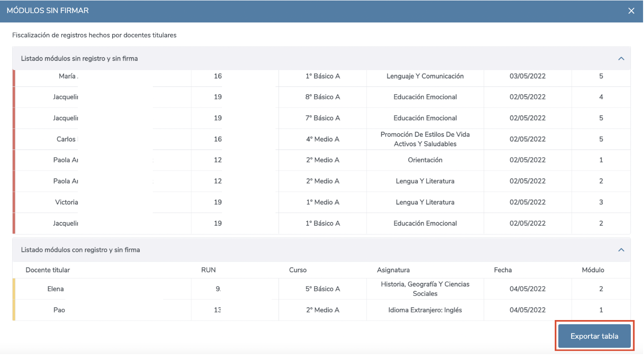Select the '5° Básico A' course cell
Screen dimensions: 644x356
[x=323, y=289]
